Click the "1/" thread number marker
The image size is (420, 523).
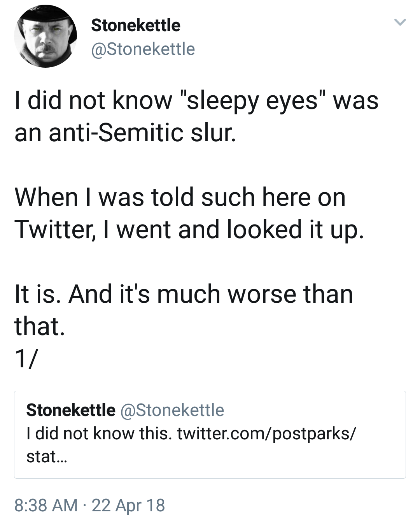tap(26, 358)
